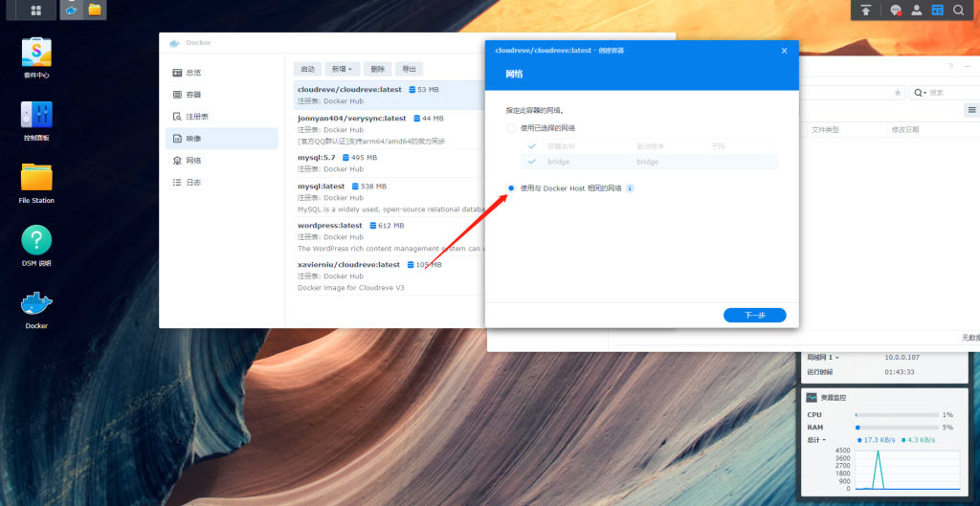This screenshot has height=506, width=980.
Task: Switch to File Station in the taskbar
Action: [x=95, y=10]
